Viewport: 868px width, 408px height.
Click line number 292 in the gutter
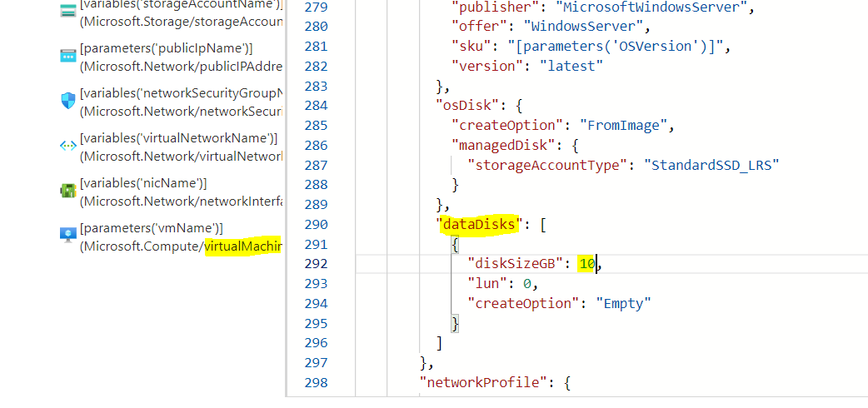(x=315, y=263)
